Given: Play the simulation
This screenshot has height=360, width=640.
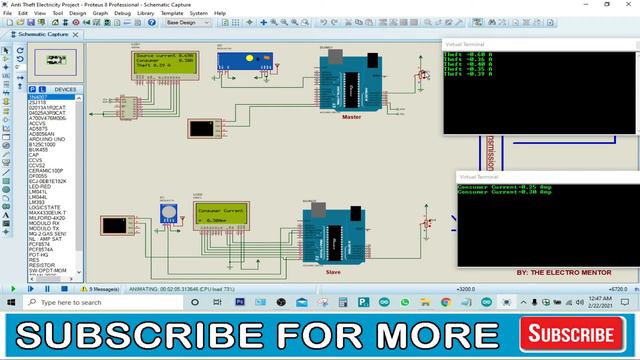Looking at the screenshot, I should point(13,289).
